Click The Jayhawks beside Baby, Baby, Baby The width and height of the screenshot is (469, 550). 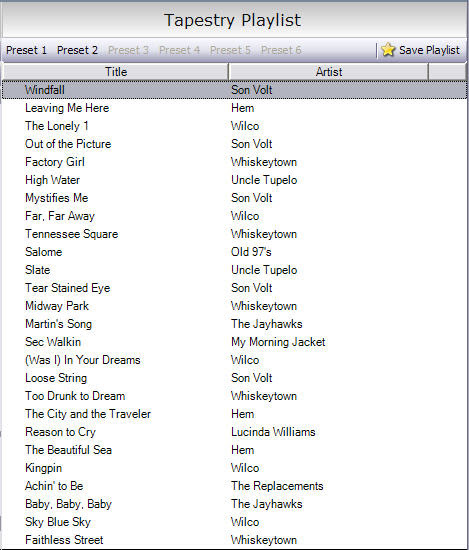[x=267, y=504]
